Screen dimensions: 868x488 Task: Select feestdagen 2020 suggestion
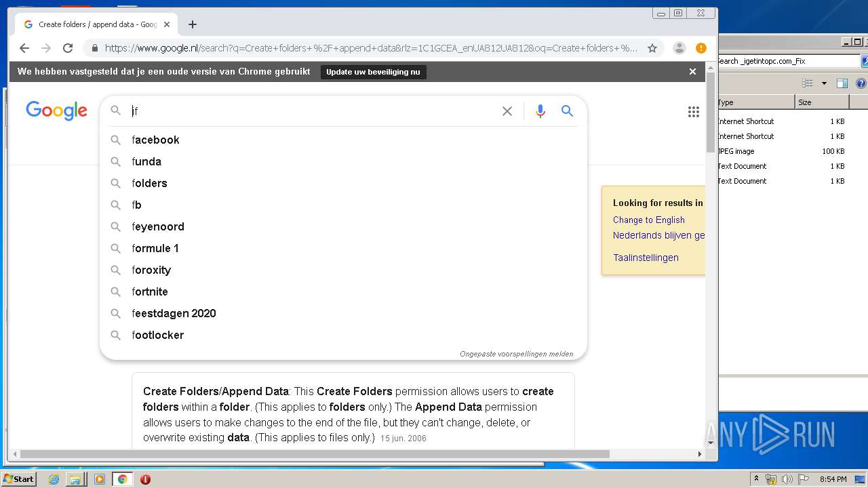tap(343, 313)
